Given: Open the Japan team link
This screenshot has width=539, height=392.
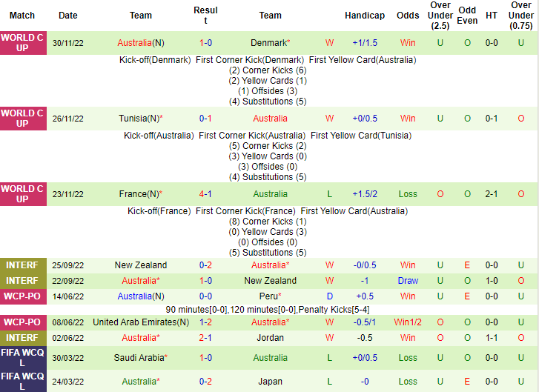Looking at the screenshot, I should pyautogui.click(x=270, y=382).
